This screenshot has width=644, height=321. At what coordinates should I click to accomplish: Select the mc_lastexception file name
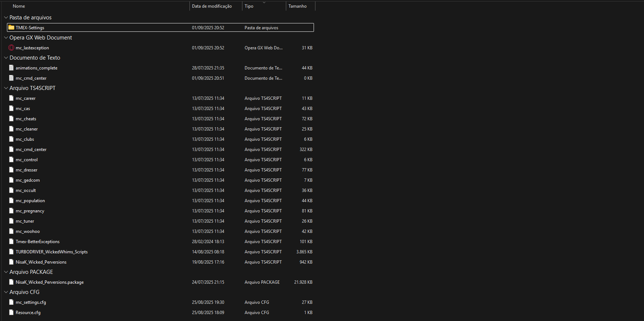[32, 48]
